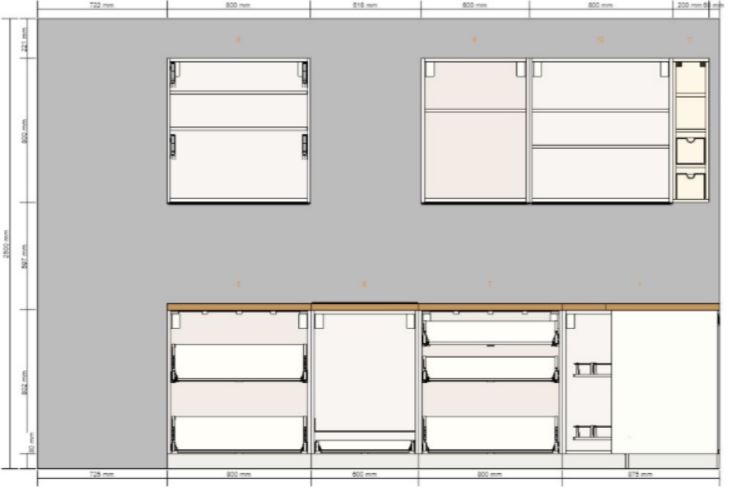Click the wall cabinet with pink door panel
The image size is (752, 489).
point(474,130)
